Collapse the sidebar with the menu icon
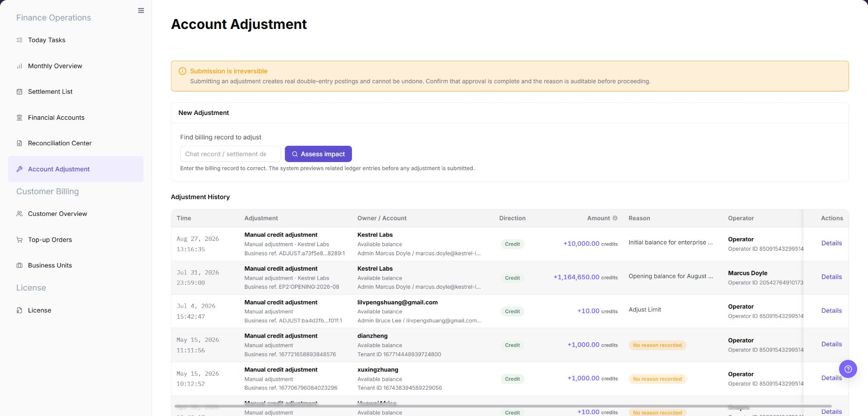Screen dimensions: 868x416 pos(141,10)
